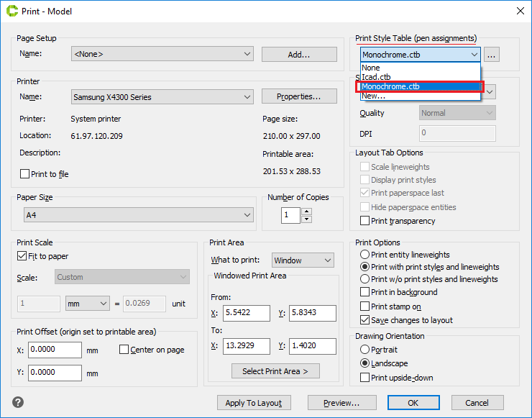This screenshot has width=532, height=418.
Task: Open print style table editor ellipsis button
Action: click(491, 55)
